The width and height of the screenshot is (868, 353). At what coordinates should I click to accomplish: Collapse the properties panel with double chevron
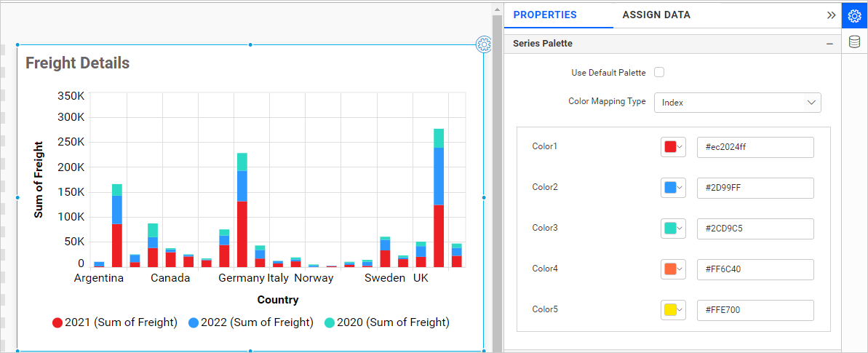pos(831,15)
